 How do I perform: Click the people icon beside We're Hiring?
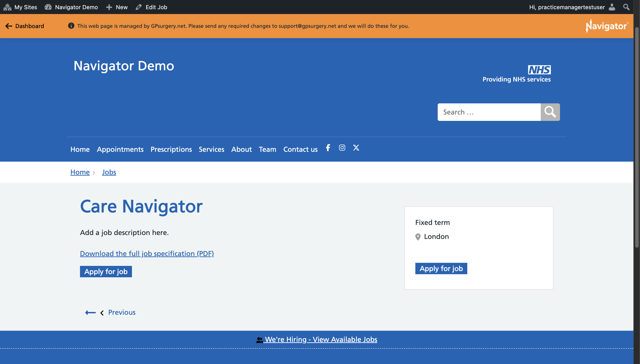click(260, 340)
